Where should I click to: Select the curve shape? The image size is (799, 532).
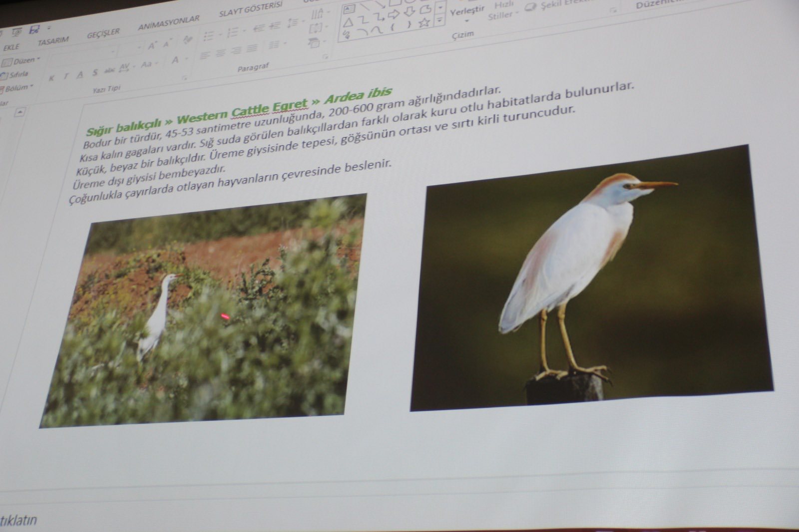tap(378, 29)
